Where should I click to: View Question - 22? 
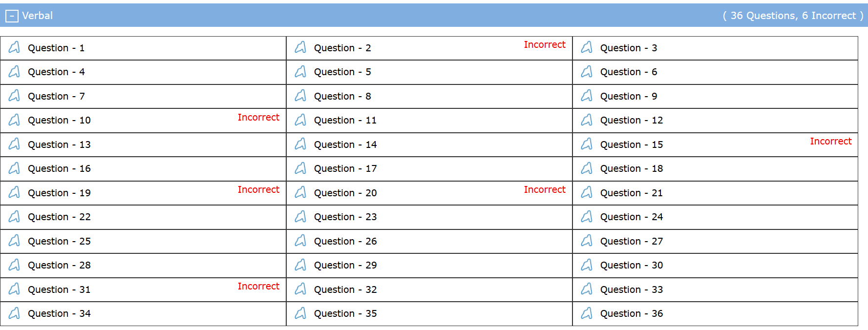pos(59,217)
